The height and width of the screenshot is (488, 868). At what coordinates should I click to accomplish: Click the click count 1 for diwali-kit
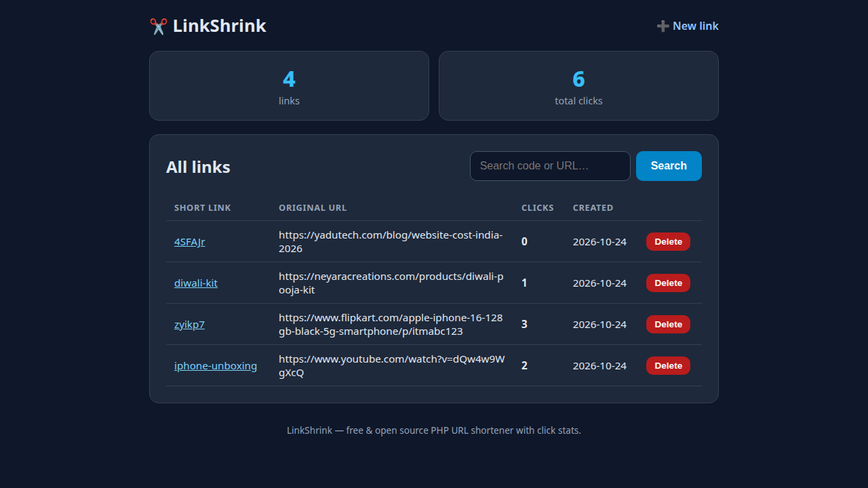(x=524, y=283)
